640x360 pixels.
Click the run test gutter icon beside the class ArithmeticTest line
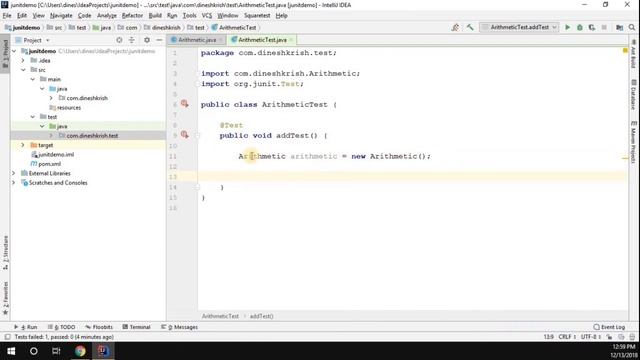click(184, 104)
